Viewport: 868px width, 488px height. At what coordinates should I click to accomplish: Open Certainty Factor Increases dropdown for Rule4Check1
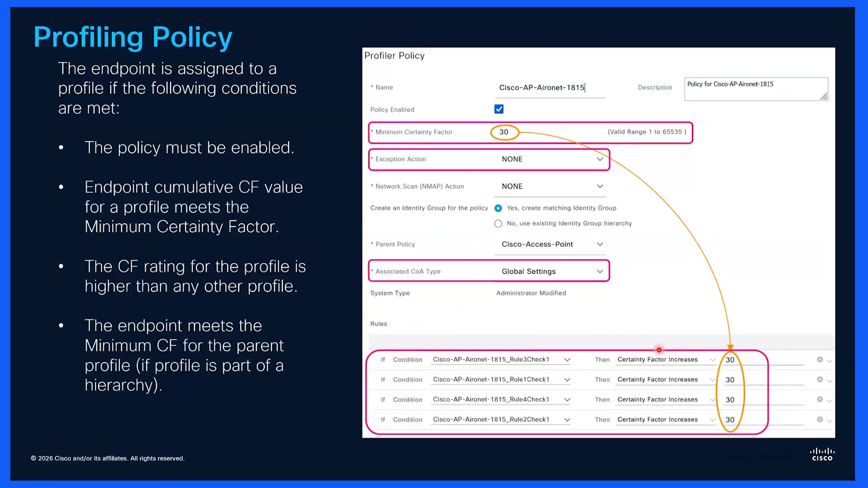pos(666,399)
